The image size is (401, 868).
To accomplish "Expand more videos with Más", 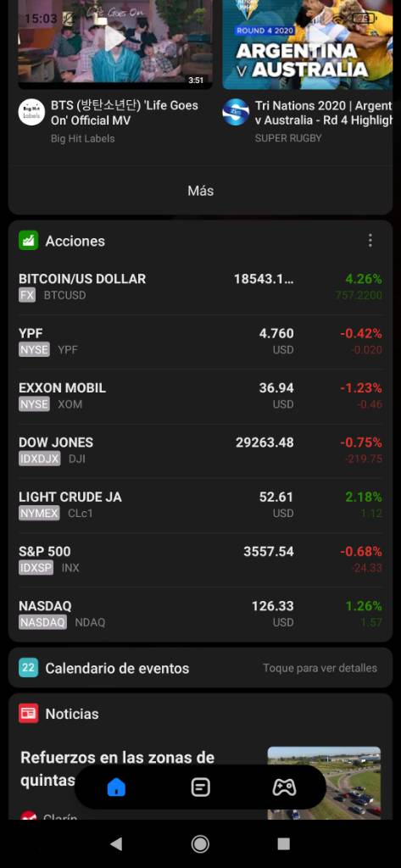I will point(200,191).
